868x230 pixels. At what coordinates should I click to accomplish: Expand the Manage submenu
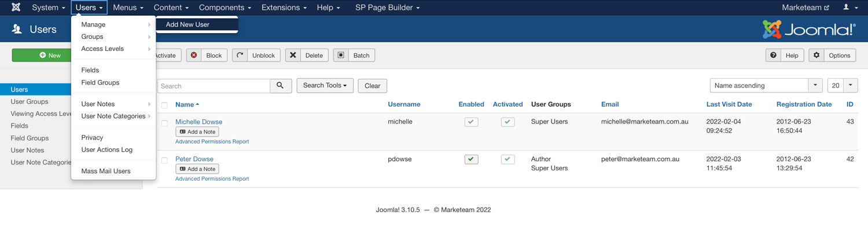point(113,24)
